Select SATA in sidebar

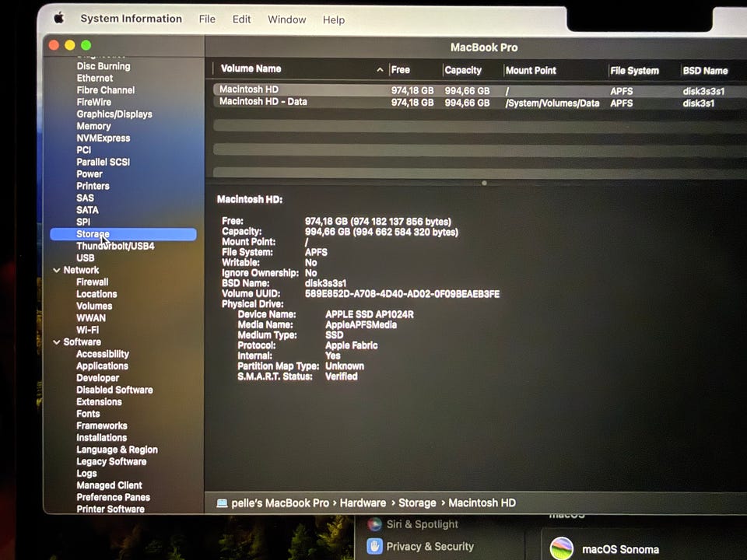tap(87, 210)
